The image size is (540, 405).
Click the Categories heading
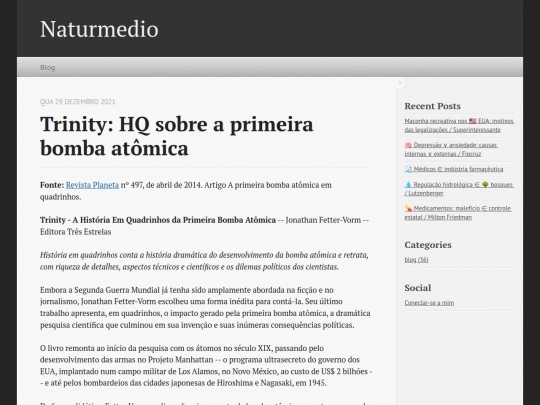[428, 245]
